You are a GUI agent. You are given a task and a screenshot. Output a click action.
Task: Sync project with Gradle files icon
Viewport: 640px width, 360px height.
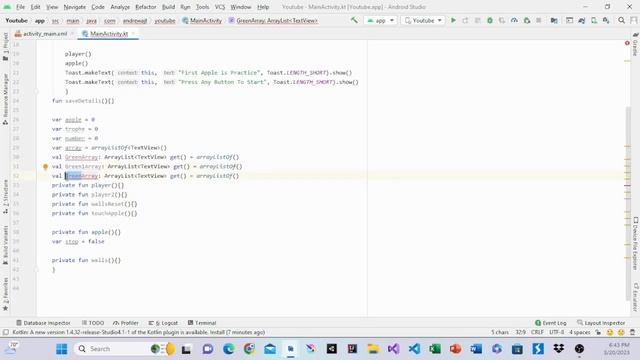582,20
